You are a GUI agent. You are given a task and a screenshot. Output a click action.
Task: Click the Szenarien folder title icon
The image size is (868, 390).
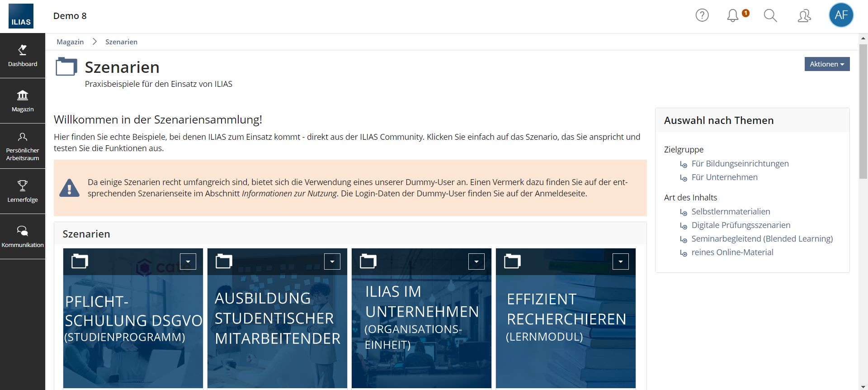coord(66,67)
